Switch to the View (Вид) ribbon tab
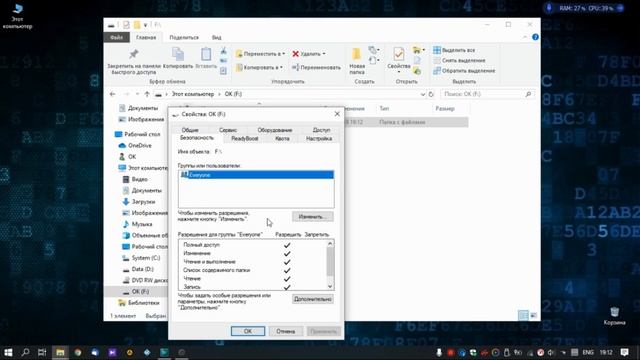640x360 pixels. click(x=216, y=37)
